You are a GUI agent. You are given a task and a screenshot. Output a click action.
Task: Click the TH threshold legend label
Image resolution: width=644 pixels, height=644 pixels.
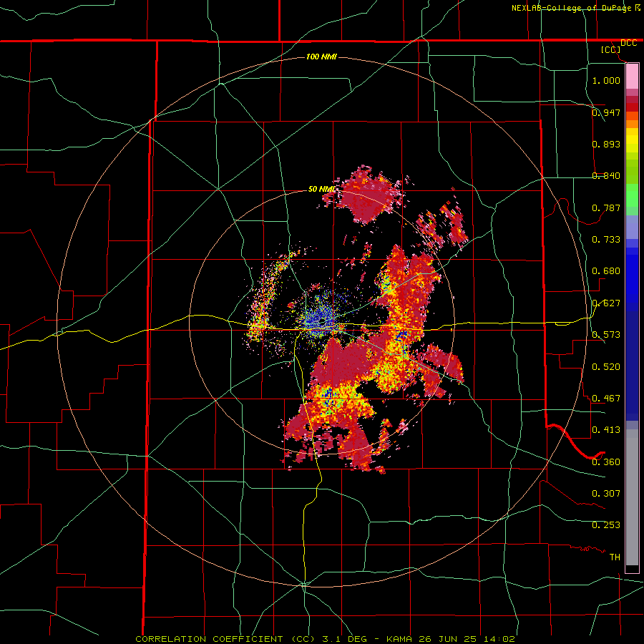pos(615,557)
